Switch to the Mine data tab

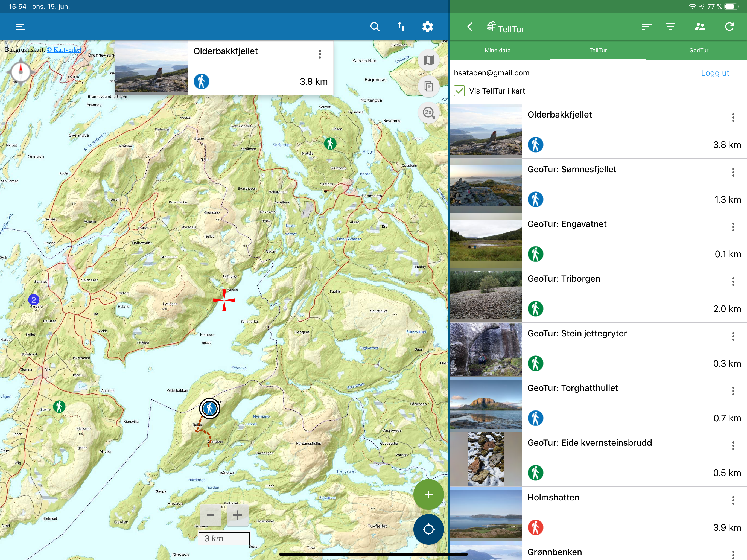(497, 50)
